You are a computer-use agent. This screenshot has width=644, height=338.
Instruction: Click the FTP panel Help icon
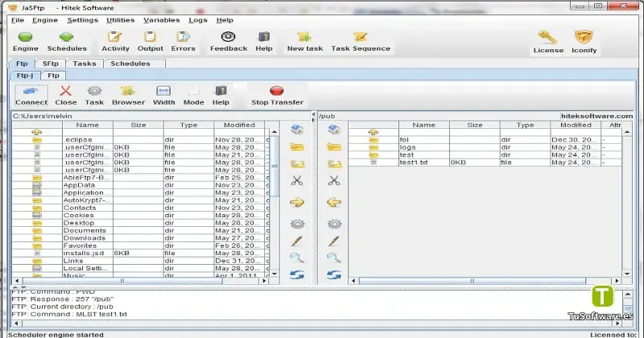[x=221, y=91]
